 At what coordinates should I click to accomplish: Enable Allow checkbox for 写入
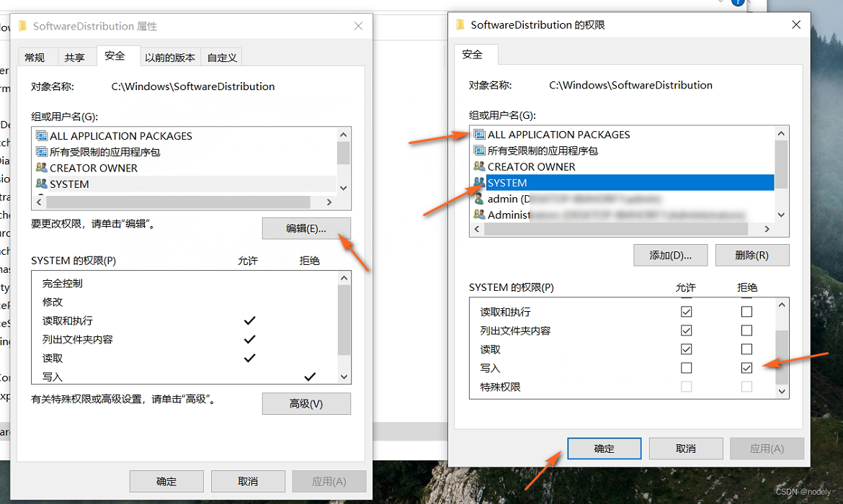click(686, 368)
